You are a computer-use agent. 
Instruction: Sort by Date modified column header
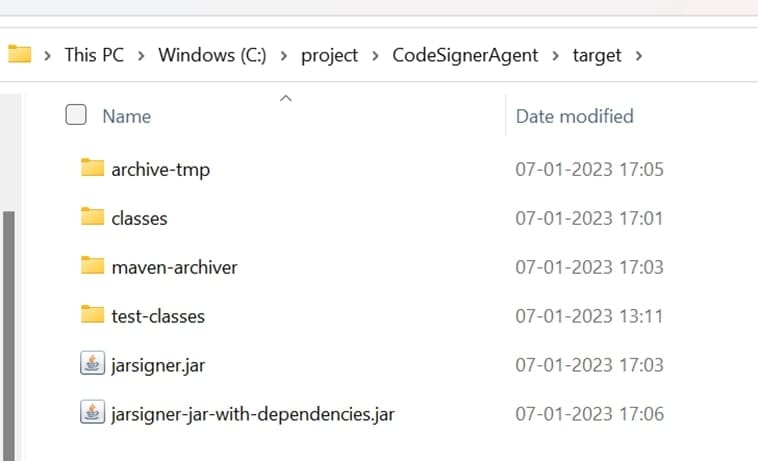[574, 116]
